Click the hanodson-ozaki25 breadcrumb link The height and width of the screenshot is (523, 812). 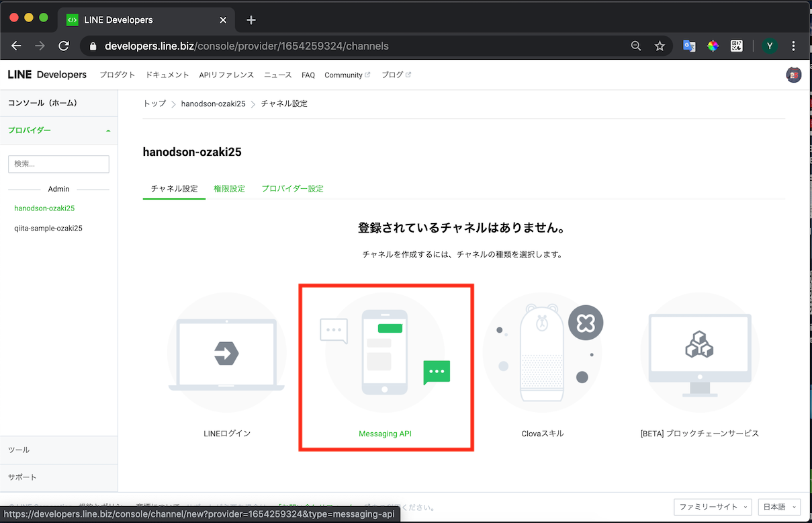click(x=213, y=104)
